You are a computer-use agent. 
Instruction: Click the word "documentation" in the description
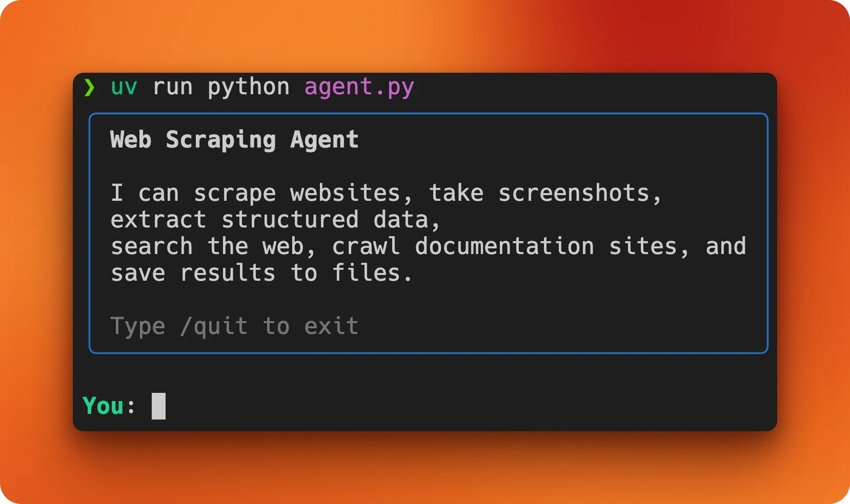504,246
